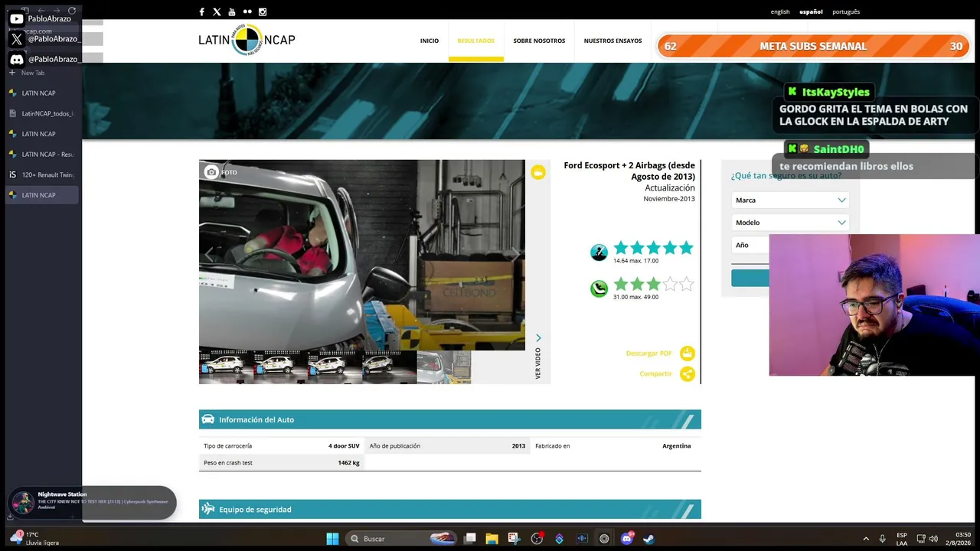
Task: Click the '4 door SUV' body type value
Action: [344, 445]
